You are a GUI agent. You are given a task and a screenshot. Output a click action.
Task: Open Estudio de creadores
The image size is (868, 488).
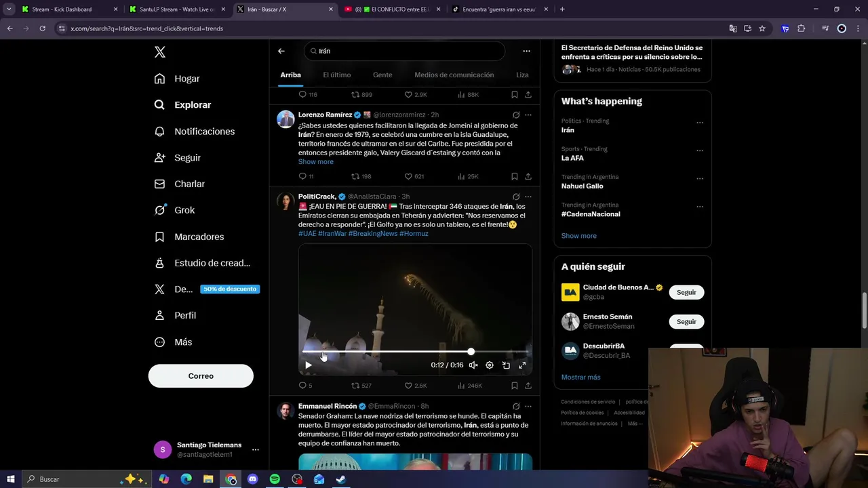click(x=202, y=263)
